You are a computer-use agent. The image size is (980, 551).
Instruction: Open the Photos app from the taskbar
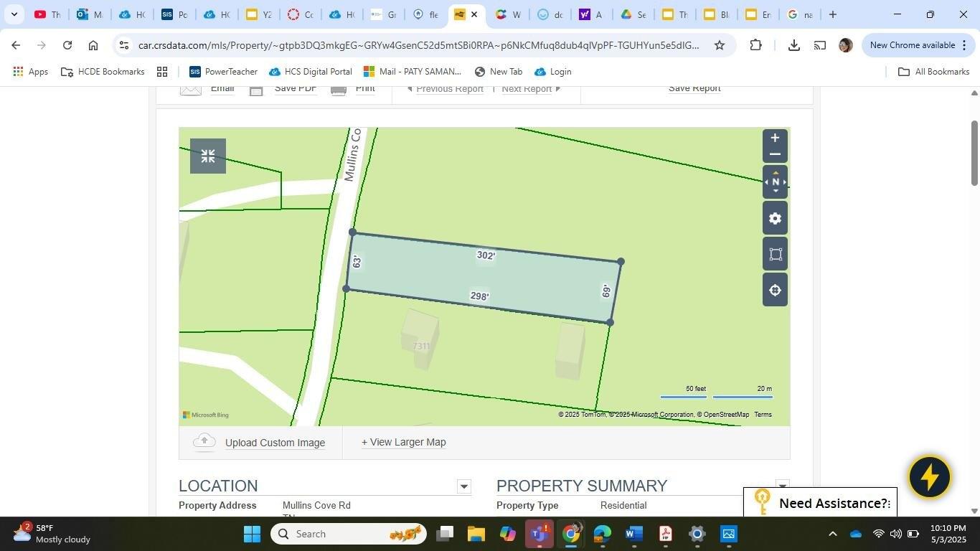(x=729, y=534)
